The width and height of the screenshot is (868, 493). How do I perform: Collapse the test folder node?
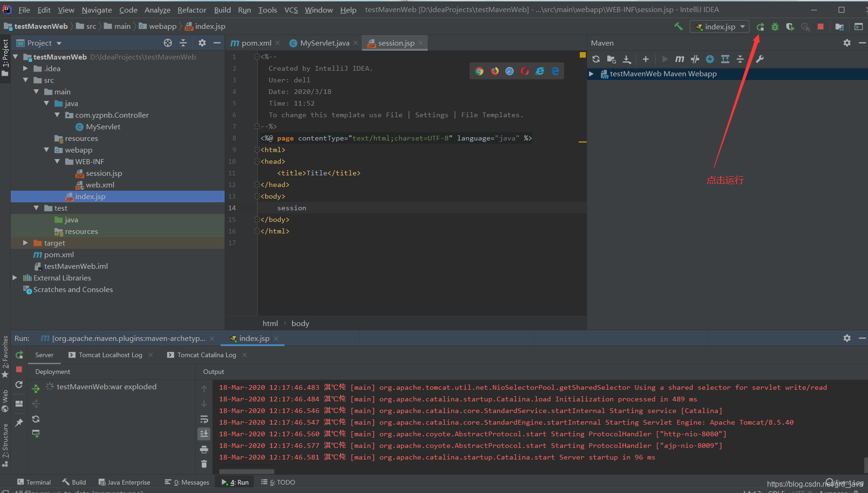pyautogui.click(x=36, y=208)
